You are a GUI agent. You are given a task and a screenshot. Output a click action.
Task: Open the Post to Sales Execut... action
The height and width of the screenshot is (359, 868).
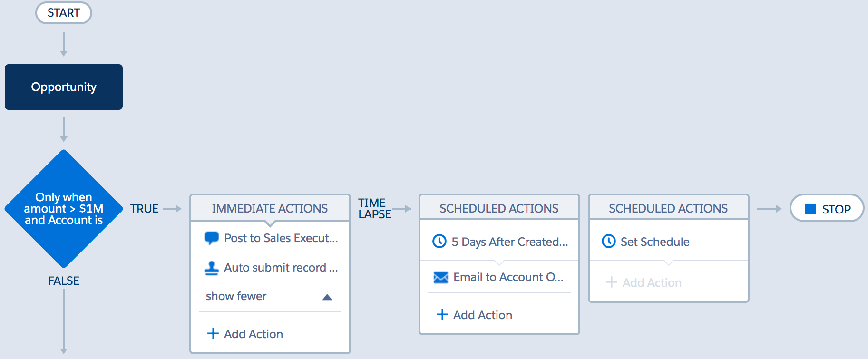pyautogui.click(x=281, y=238)
